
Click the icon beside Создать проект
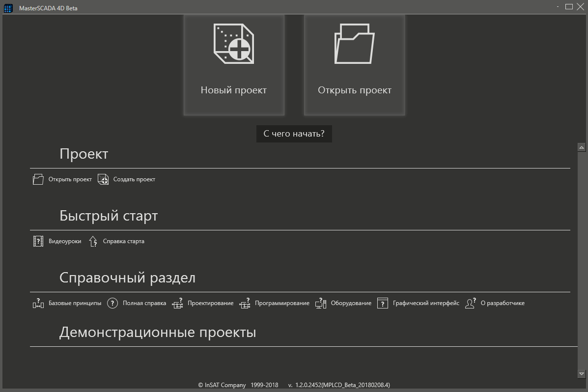103,179
